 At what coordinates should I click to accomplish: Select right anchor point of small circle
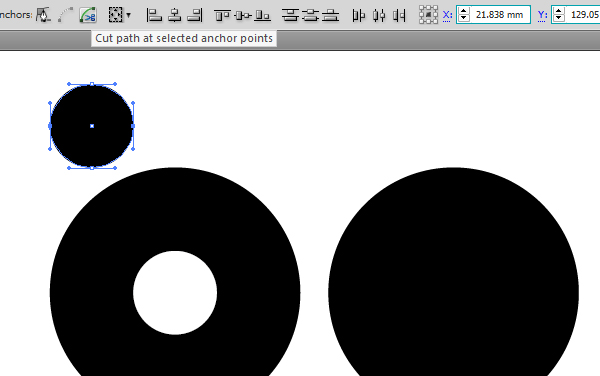pyautogui.click(x=133, y=126)
